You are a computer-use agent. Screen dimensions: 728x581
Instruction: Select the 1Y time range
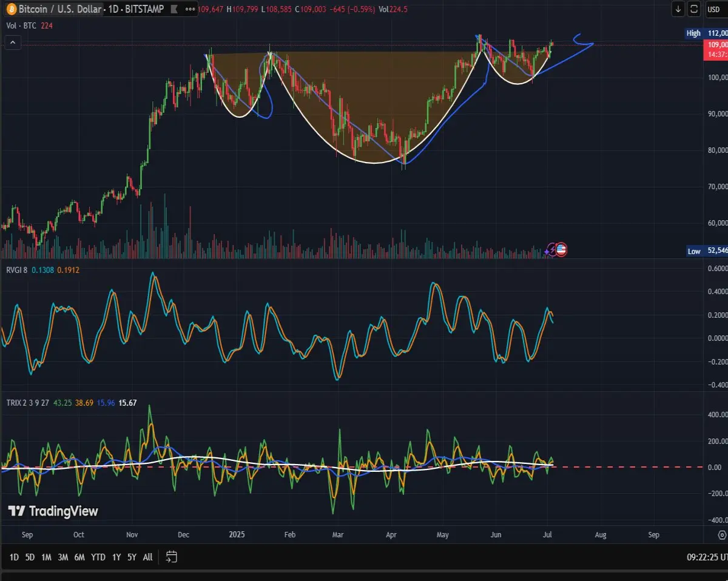[116, 557]
